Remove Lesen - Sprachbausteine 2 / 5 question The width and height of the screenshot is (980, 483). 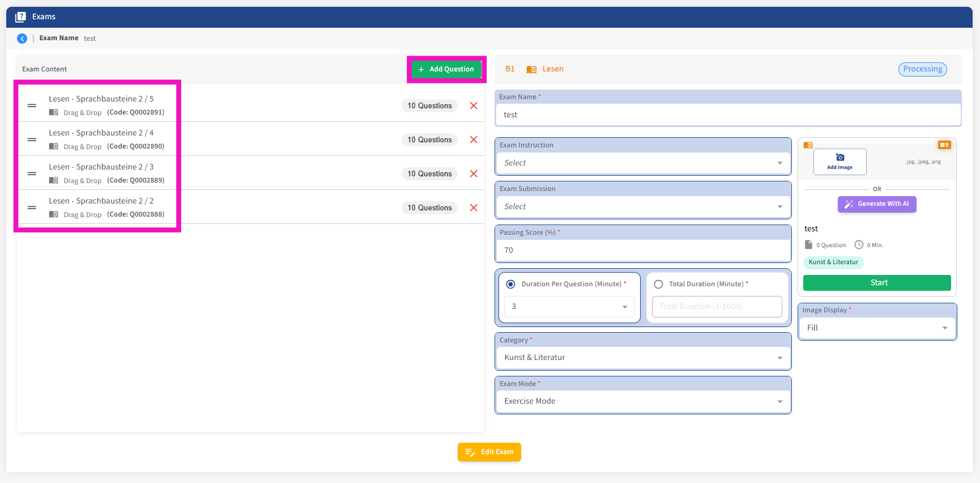point(474,106)
